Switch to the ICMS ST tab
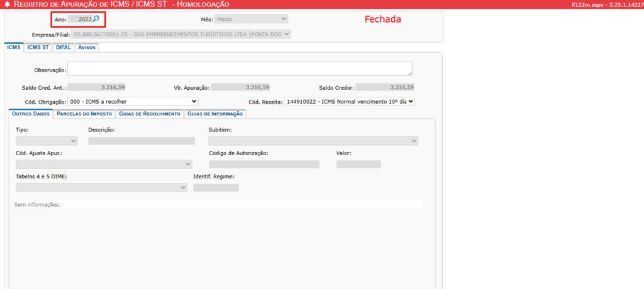This screenshot has height=289, width=644. [38, 47]
